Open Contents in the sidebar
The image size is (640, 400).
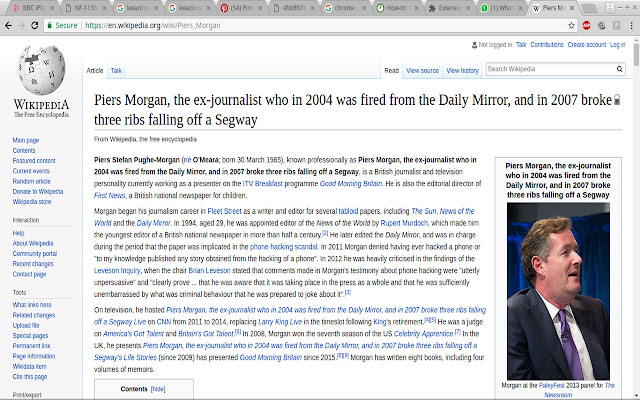[x=24, y=150]
